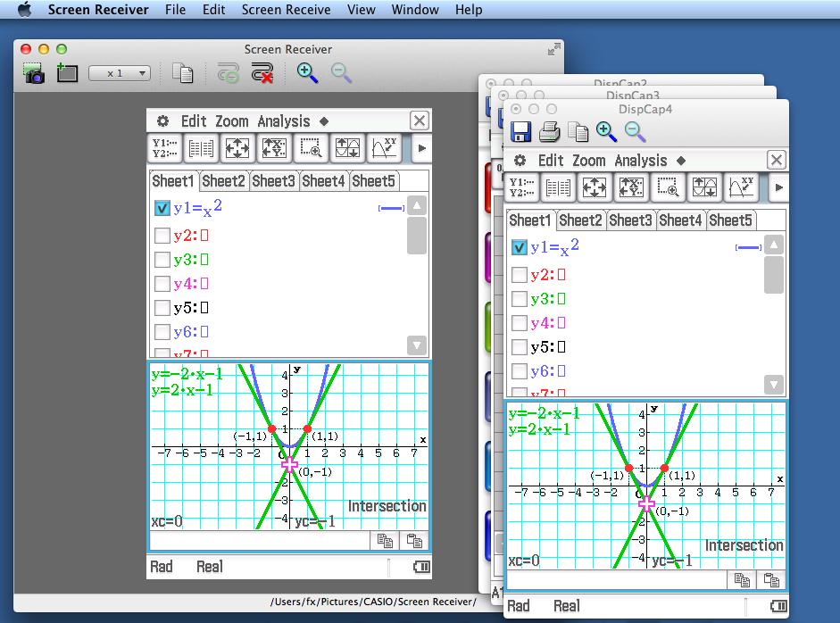Click the dotted box zoom icon in Screen Receiver
The width and height of the screenshot is (840, 623).
pyautogui.click(x=311, y=148)
